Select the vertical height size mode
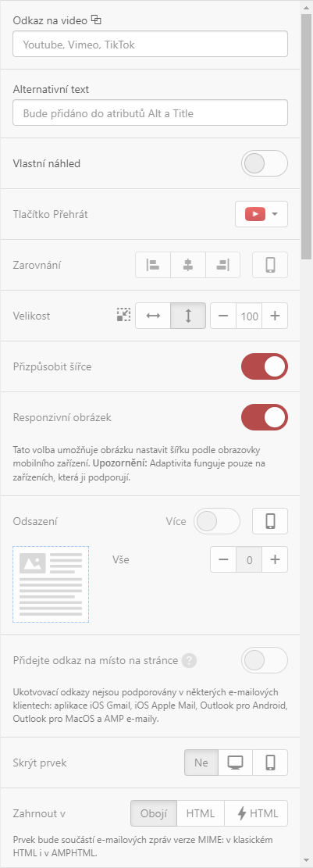The width and height of the screenshot is (313, 868). point(188,316)
